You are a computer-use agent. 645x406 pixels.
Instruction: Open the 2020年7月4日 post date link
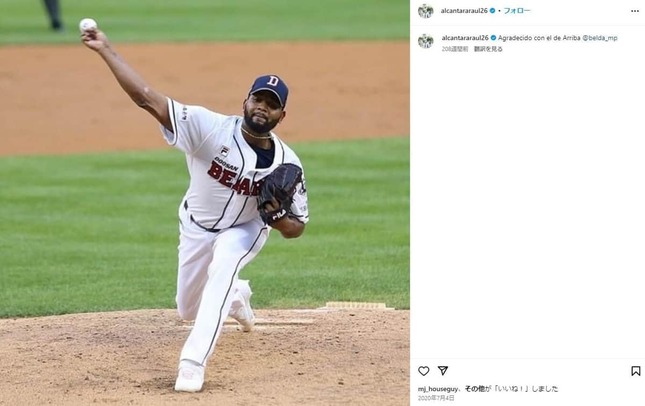coord(436,398)
